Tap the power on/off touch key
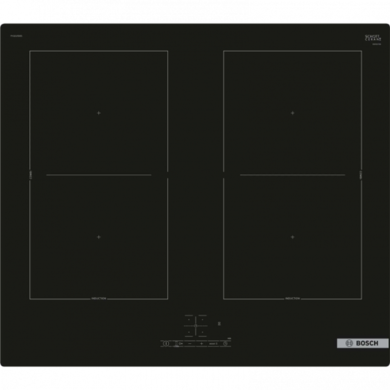 click(x=166, y=343)
